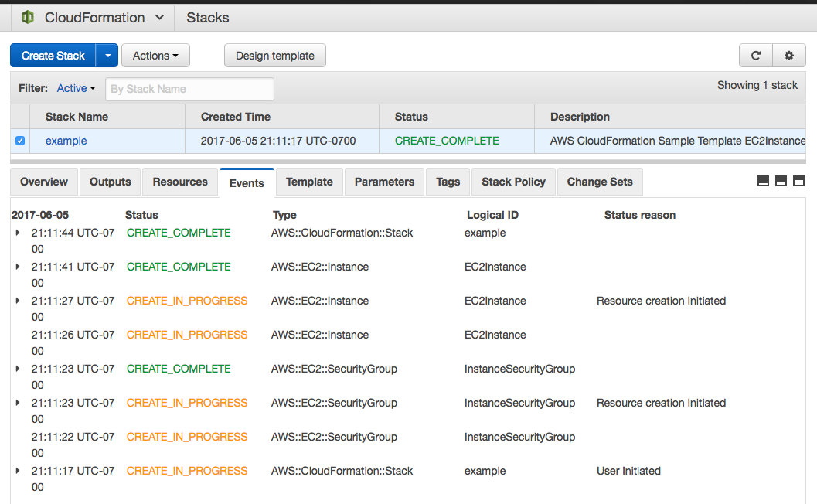This screenshot has width=817, height=504.
Task: Open Design template
Action: point(275,55)
